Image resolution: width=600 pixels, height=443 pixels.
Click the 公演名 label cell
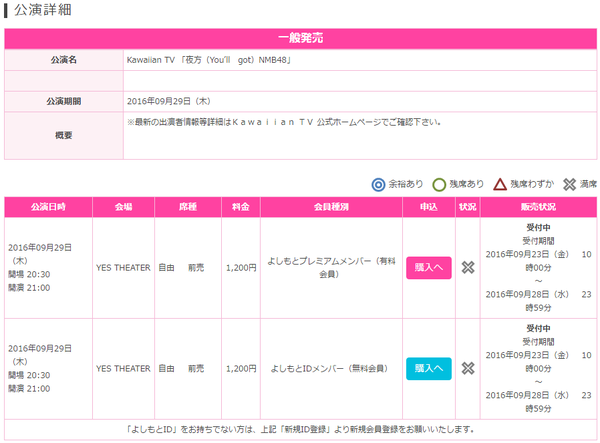coord(64,60)
